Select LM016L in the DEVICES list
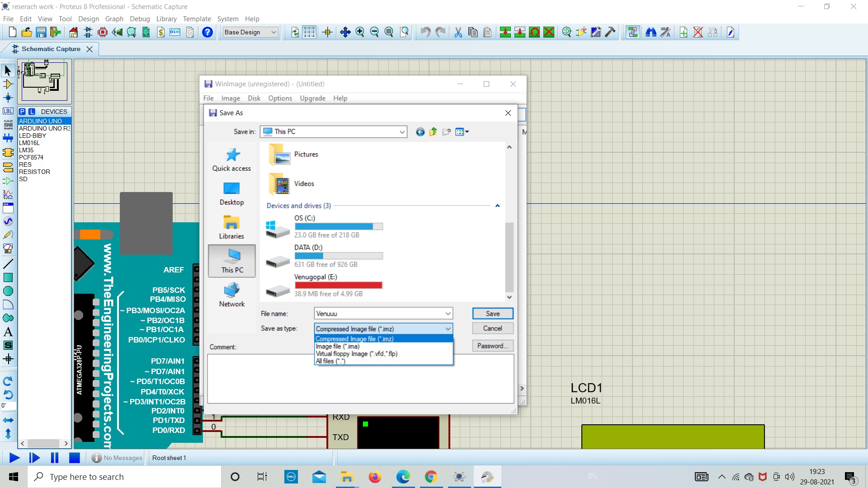Image resolution: width=868 pixels, height=488 pixels. click(x=29, y=143)
